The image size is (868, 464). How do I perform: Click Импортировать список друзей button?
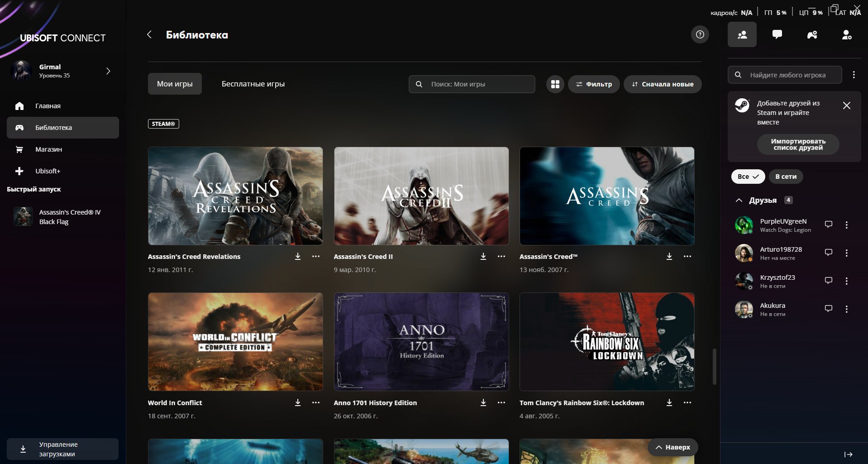[798, 144]
